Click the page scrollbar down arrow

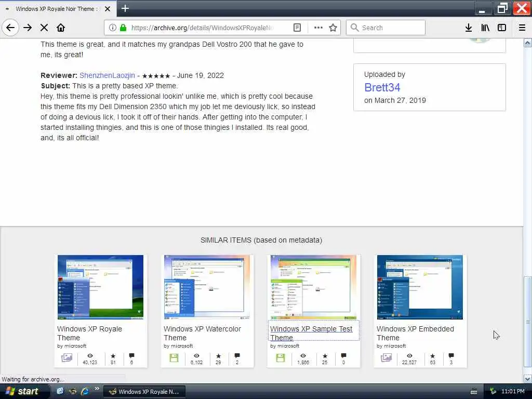click(528, 379)
